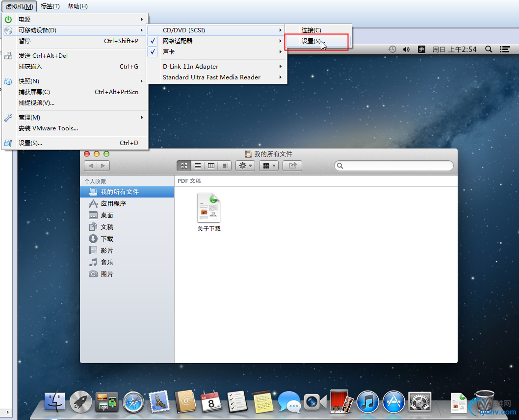Open Safari compass icon in Dock
This screenshot has width=519, height=420.
point(133,402)
